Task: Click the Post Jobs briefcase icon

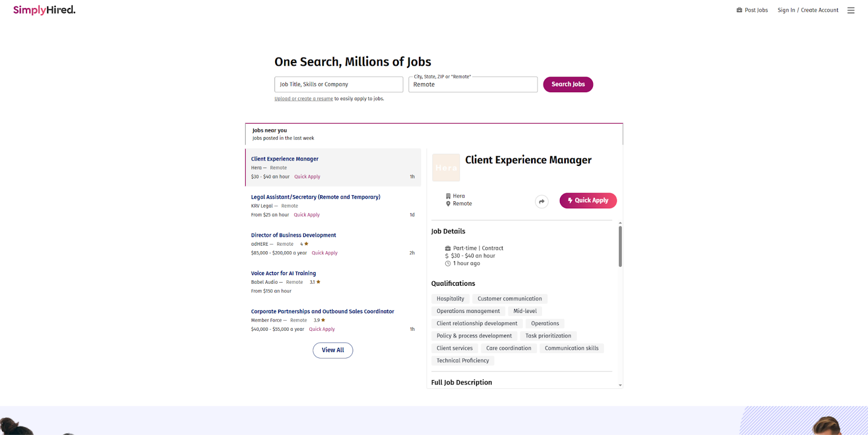Action: 739,10
